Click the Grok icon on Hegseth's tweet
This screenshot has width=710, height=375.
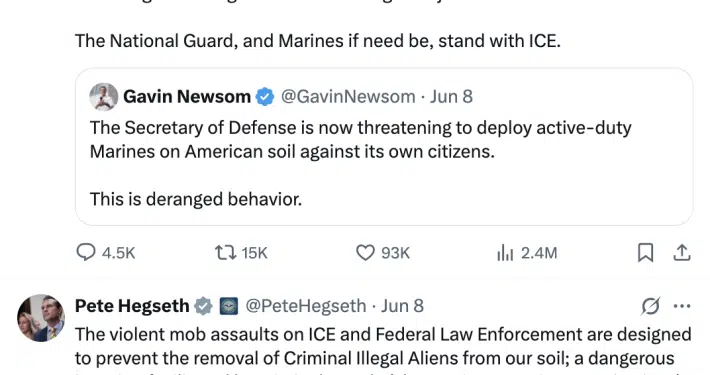(x=651, y=306)
